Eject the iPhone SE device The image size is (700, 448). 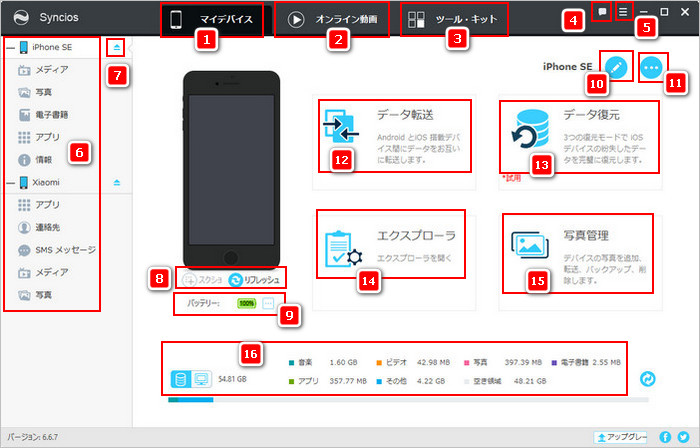click(x=117, y=47)
